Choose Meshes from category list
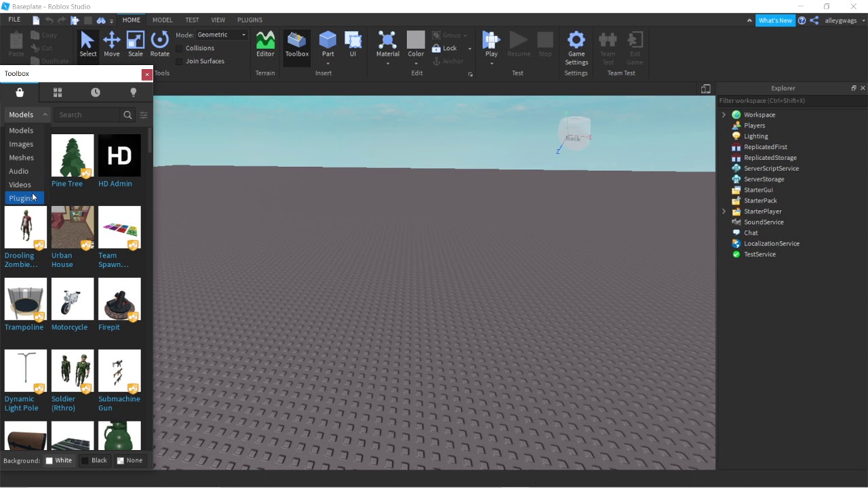Screen dimensions: 868x488 click(x=24, y=157)
